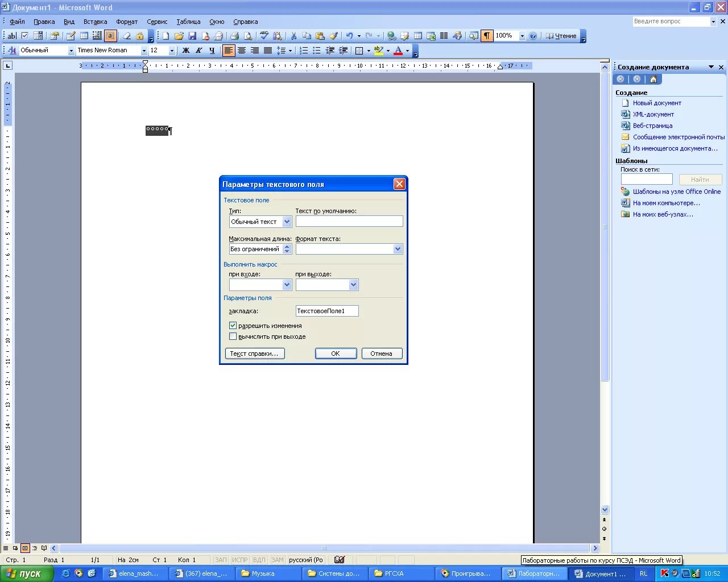Open form field properties icon

pos(54,36)
